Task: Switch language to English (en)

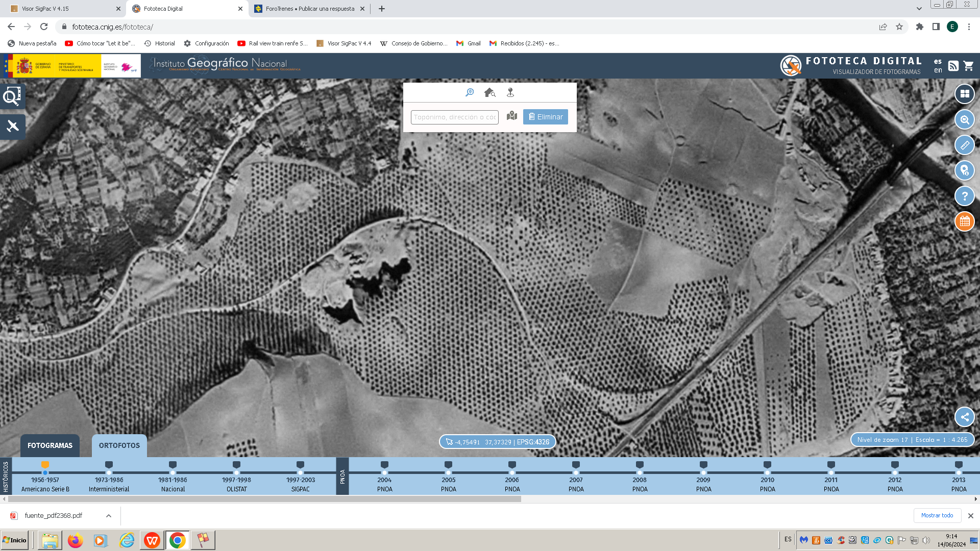Action: 938,70
